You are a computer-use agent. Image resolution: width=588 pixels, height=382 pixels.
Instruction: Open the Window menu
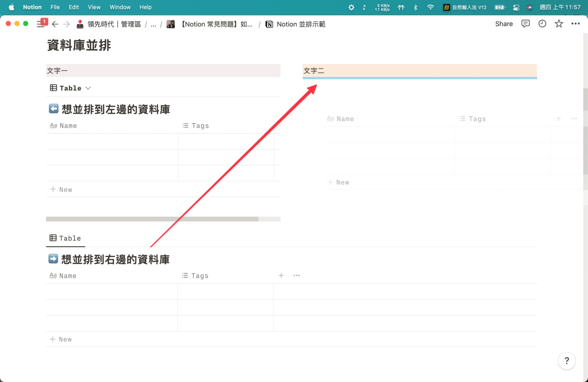coord(120,7)
